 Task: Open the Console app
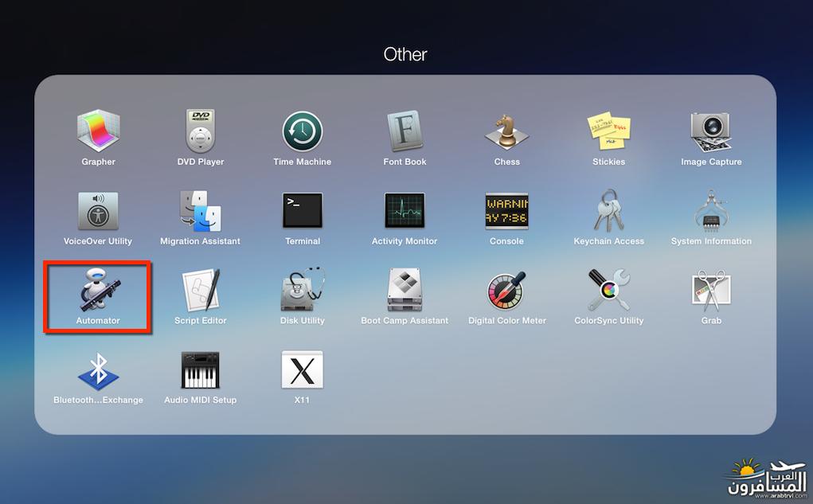point(506,210)
